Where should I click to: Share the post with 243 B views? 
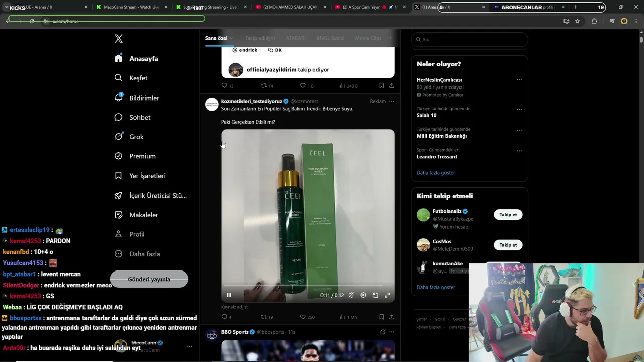pyautogui.click(x=392, y=86)
